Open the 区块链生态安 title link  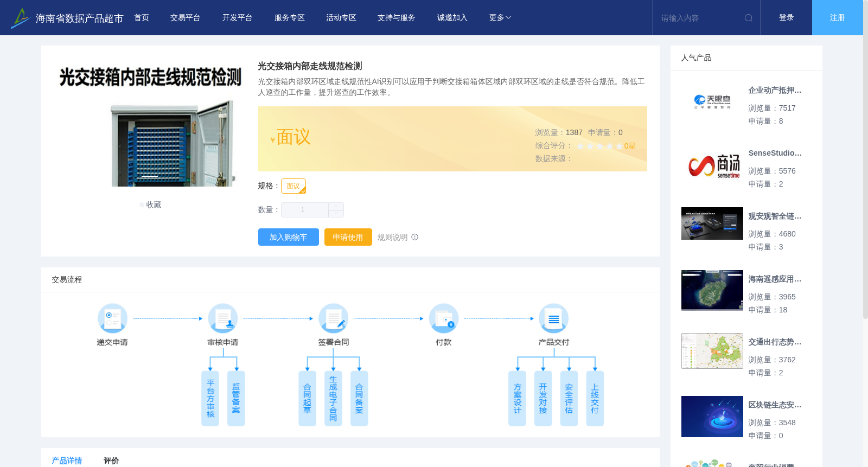[x=775, y=405]
